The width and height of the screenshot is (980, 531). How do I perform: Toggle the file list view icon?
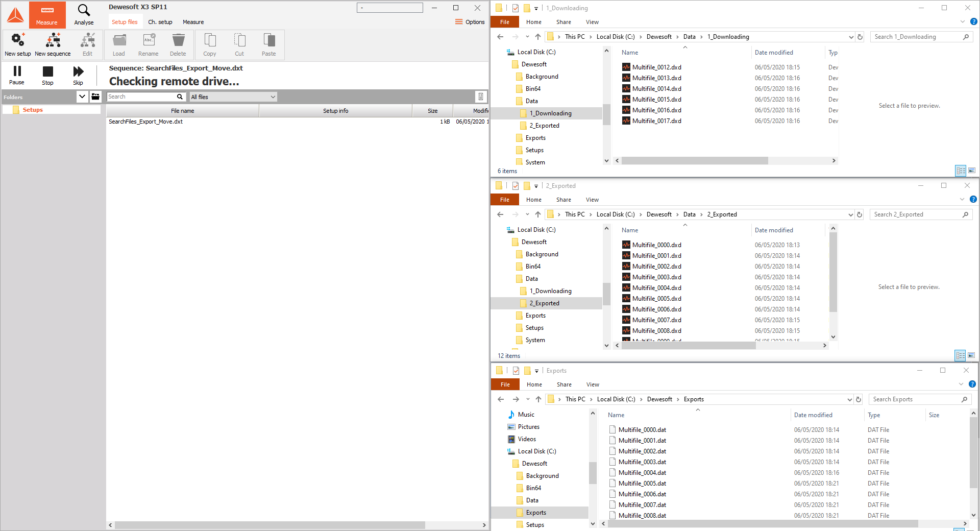point(480,96)
